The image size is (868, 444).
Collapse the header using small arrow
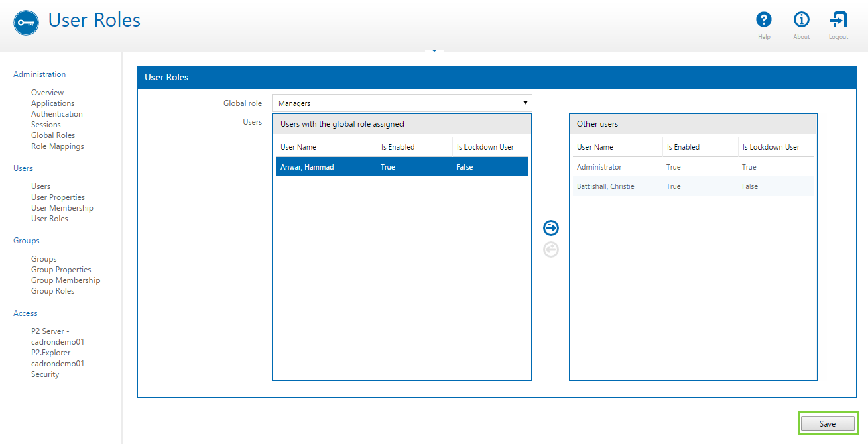click(434, 50)
